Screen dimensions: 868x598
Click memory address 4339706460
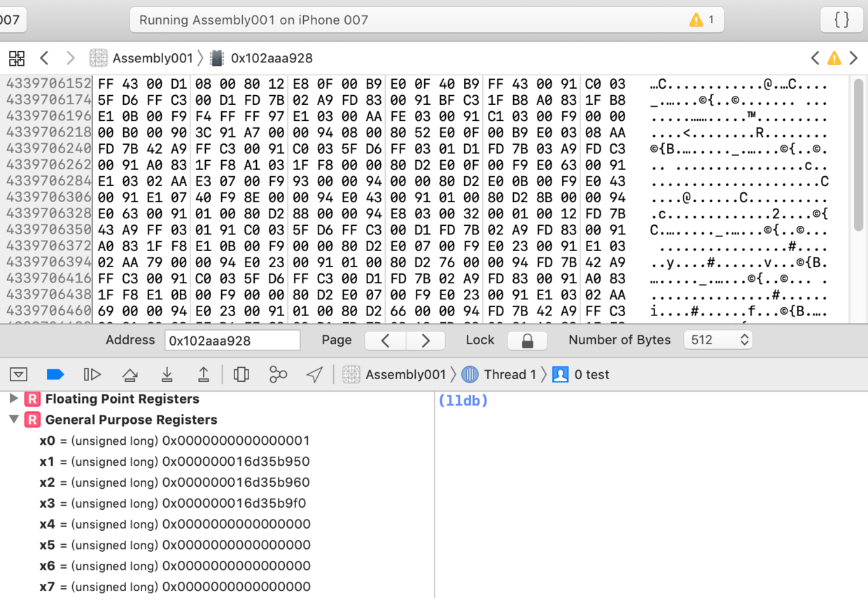point(49,311)
